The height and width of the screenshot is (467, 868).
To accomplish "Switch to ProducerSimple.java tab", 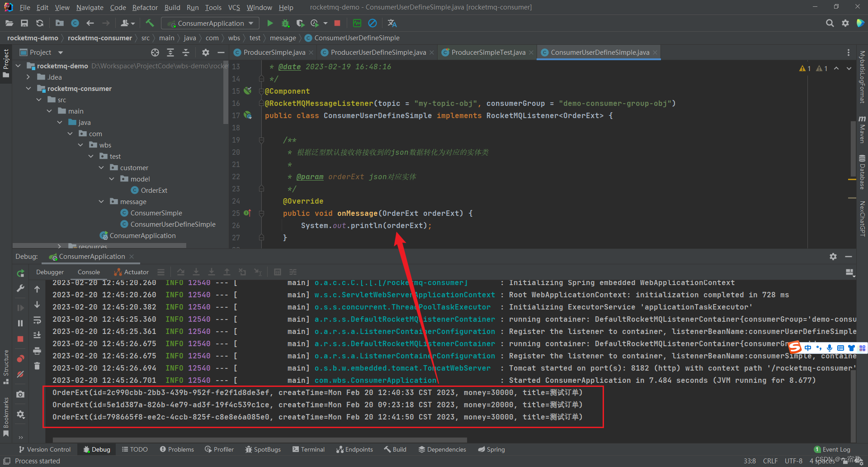I will point(274,52).
